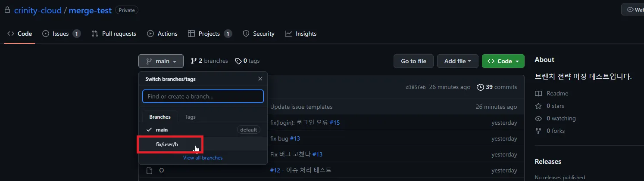Expand the main branch dropdown
The image size is (644, 181).
pos(161,61)
